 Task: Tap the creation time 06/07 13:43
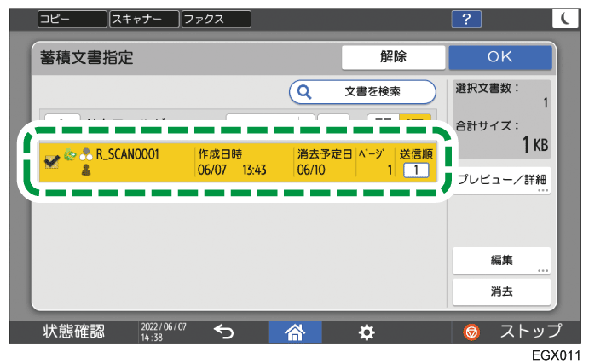232,170
